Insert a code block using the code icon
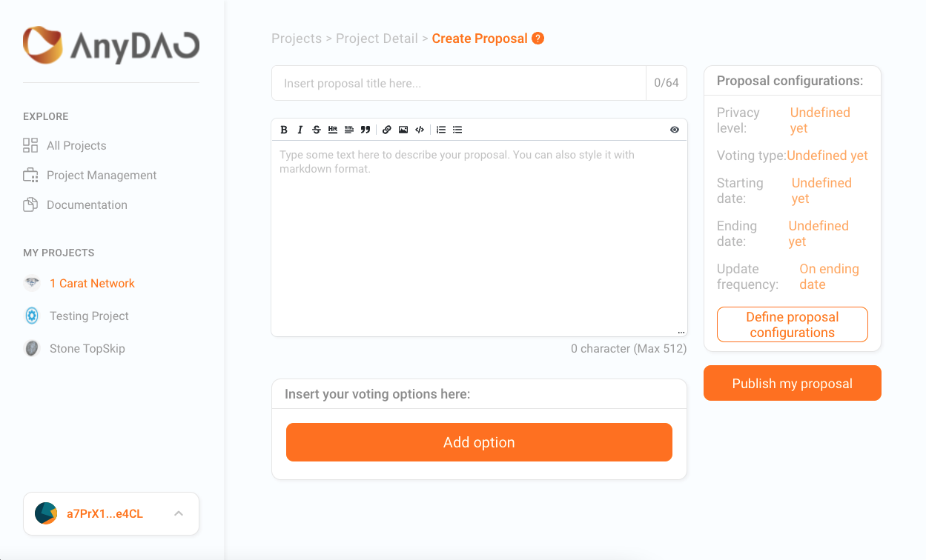The height and width of the screenshot is (560, 926). 420,130
